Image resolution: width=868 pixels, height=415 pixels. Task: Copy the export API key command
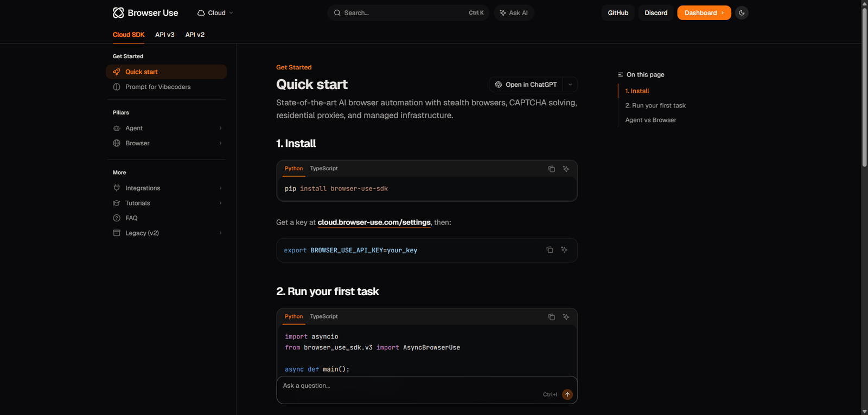coord(550,250)
